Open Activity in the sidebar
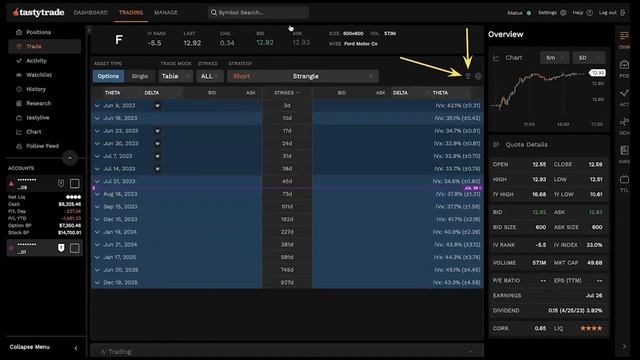The width and height of the screenshot is (640, 360). click(44, 61)
